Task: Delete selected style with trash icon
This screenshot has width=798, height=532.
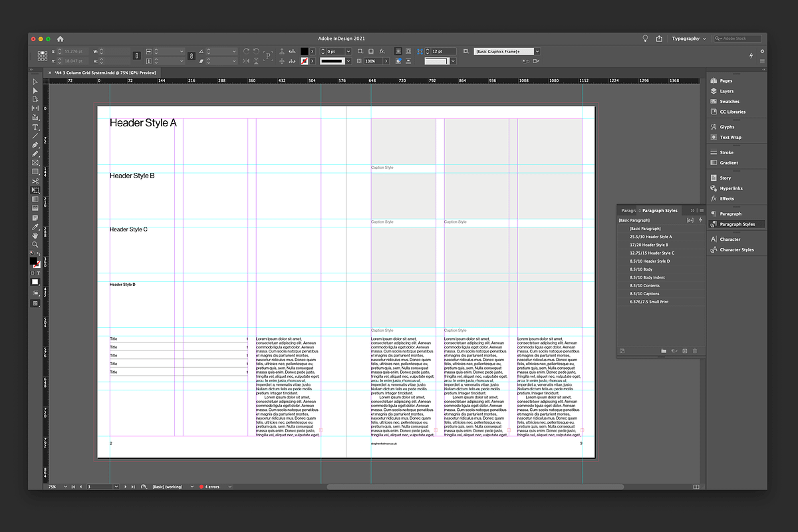Action: pos(695,350)
